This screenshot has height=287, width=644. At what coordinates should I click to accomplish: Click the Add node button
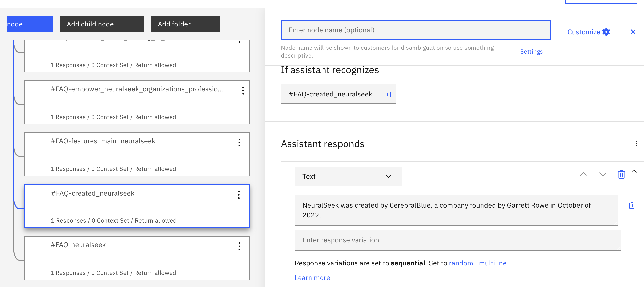coord(30,24)
